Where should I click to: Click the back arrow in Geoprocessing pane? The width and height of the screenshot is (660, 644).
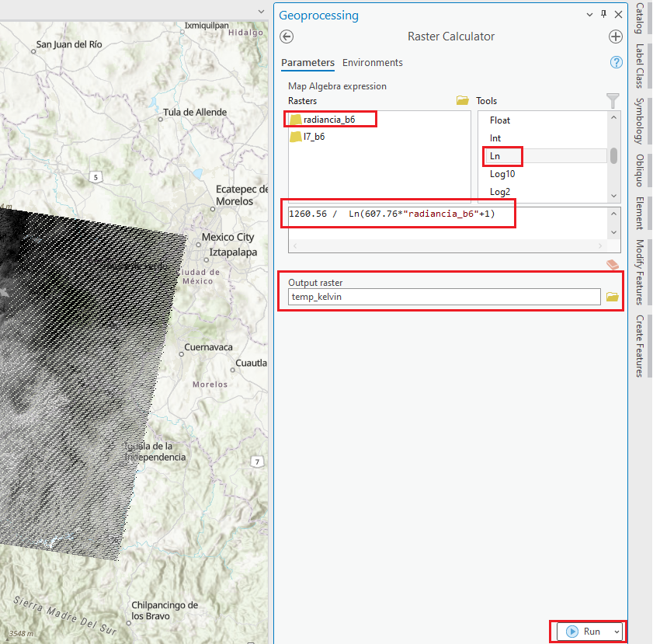pos(287,37)
